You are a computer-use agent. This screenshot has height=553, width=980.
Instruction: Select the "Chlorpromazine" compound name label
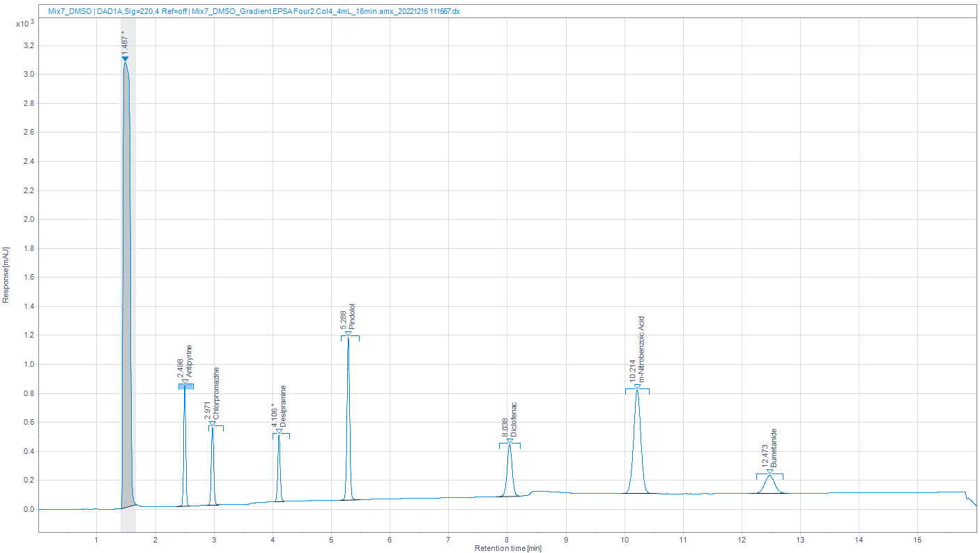click(x=217, y=393)
